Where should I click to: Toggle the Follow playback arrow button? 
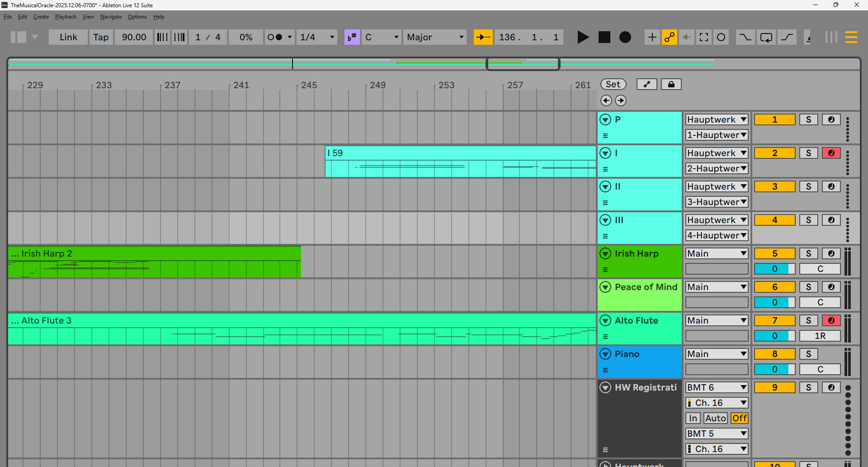(483, 37)
